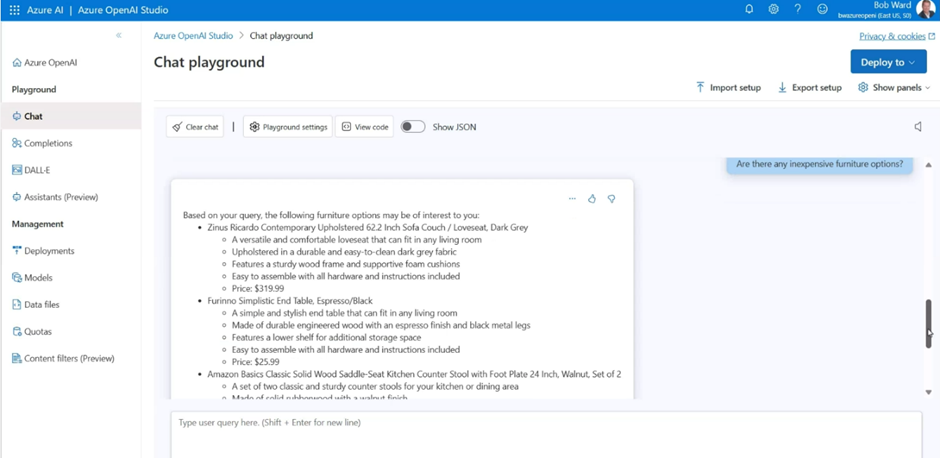Click the Furinno Simplistic End Table title
Viewport: 940px width, 458px height.
tap(290, 300)
